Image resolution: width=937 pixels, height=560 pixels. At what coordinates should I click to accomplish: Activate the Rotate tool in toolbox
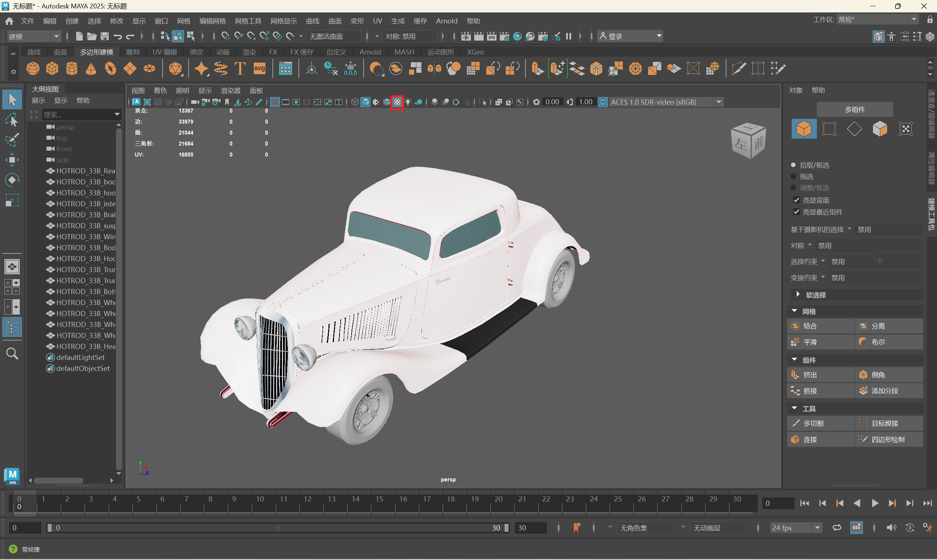(x=12, y=180)
